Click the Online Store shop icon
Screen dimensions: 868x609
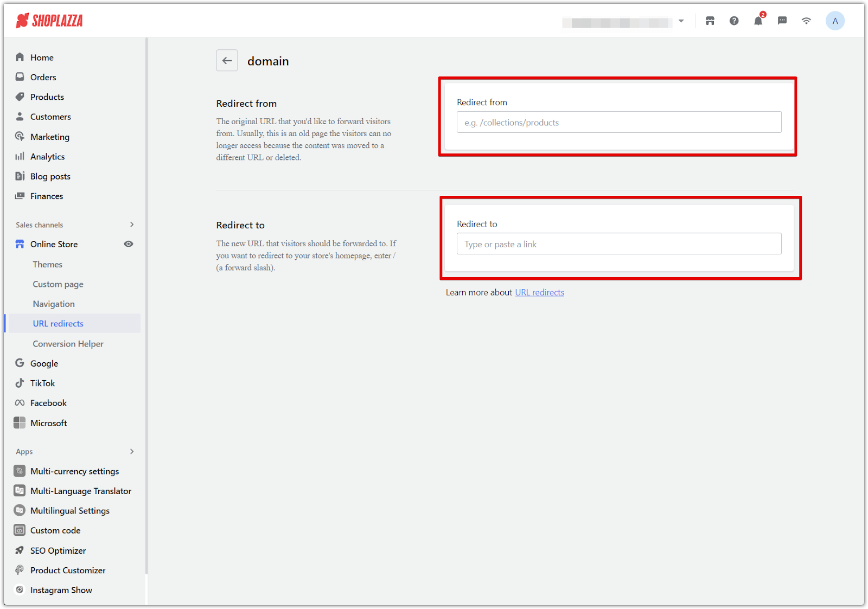(x=20, y=244)
